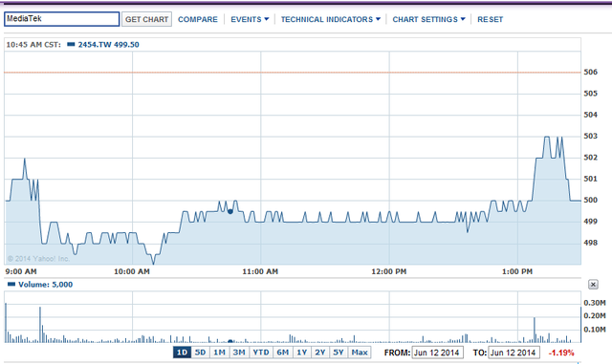Switch to the 3M range tab
This screenshot has height=364, width=612.
[x=239, y=353]
